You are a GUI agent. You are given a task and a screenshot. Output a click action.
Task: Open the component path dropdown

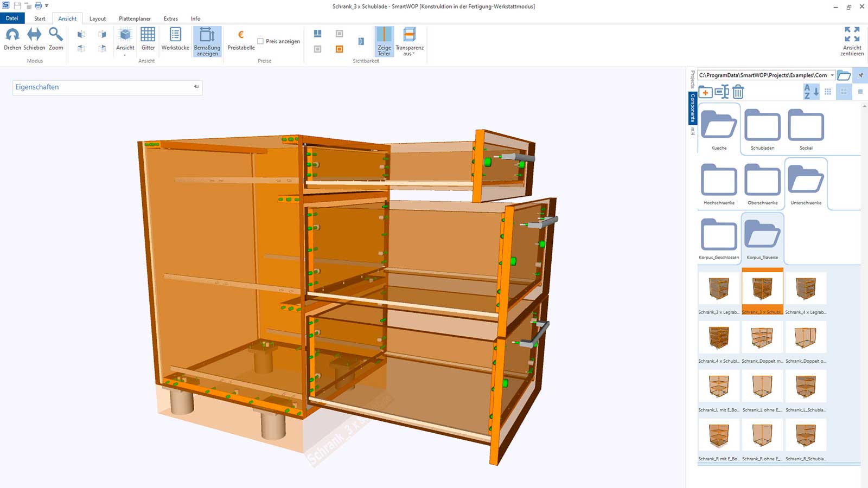832,75
